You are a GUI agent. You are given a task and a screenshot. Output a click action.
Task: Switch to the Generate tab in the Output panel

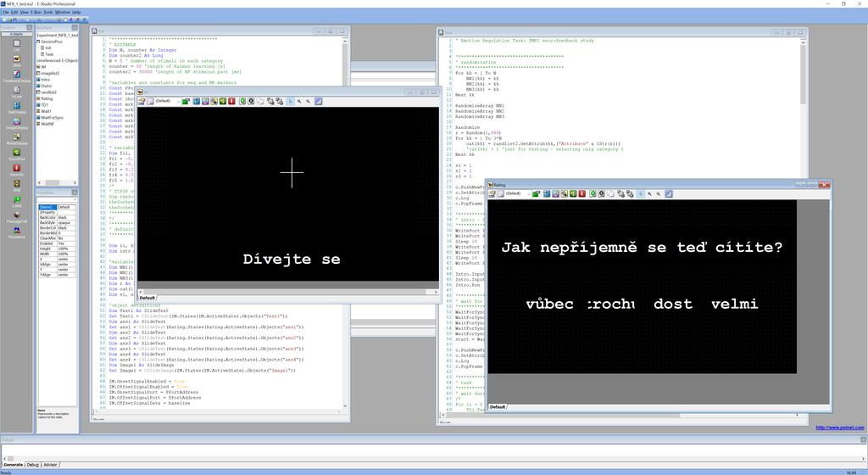[x=14, y=465]
